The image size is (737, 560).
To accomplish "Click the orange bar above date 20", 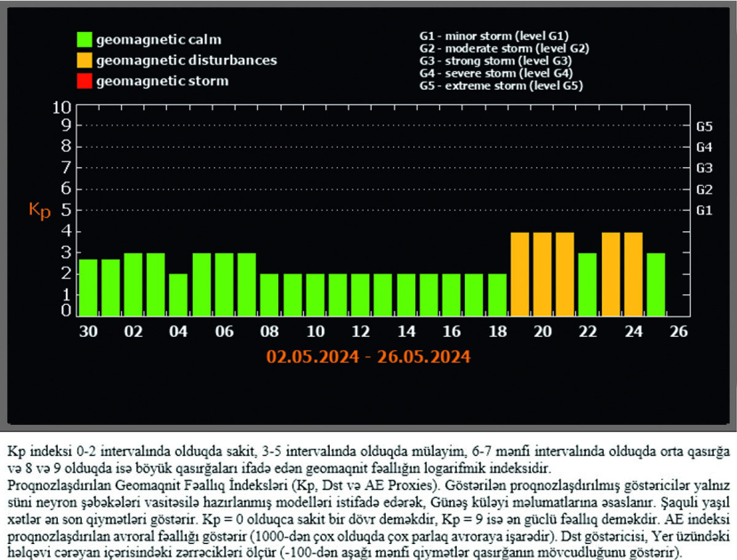I will [x=542, y=275].
